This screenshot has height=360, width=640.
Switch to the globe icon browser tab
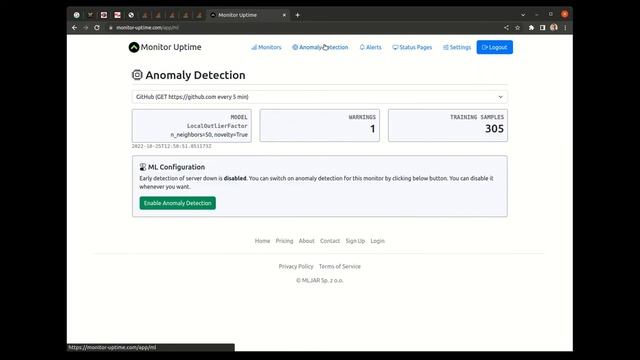[x=131, y=15]
